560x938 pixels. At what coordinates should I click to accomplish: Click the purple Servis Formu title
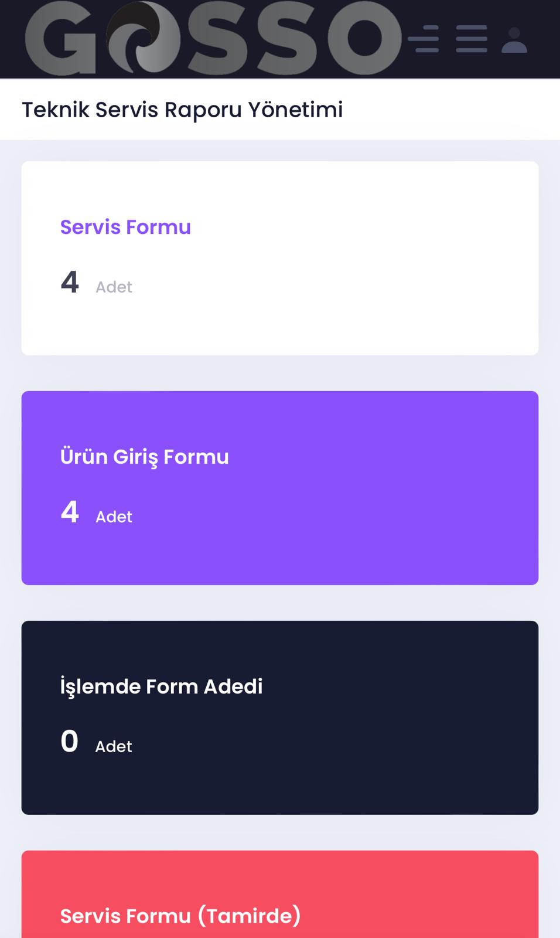tap(125, 227)
